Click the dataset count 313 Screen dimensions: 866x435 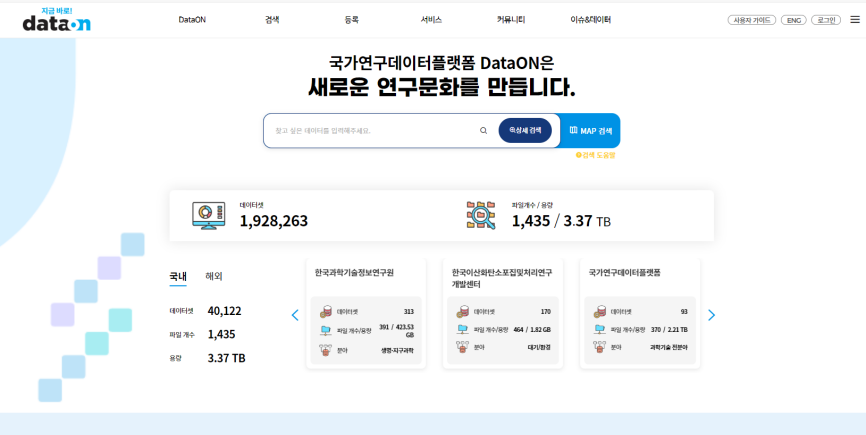coord(409,312)
